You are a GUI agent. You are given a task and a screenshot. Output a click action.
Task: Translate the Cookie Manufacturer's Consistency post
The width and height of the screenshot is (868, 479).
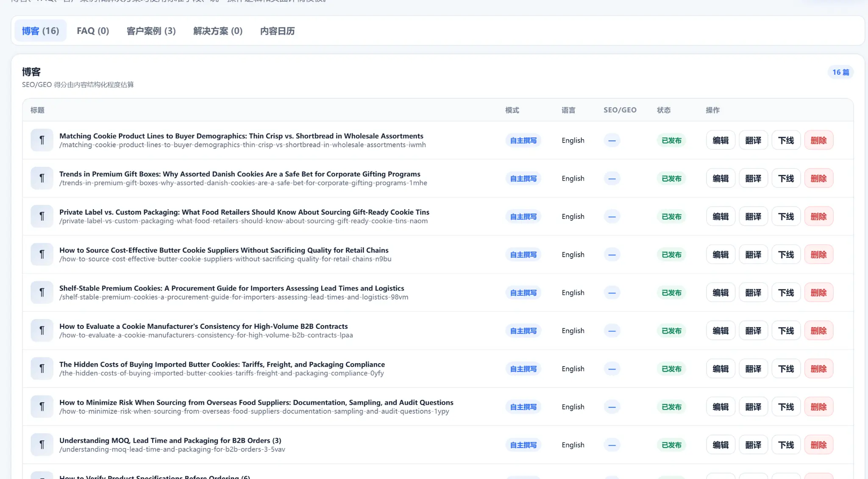[x=753, y=331]
